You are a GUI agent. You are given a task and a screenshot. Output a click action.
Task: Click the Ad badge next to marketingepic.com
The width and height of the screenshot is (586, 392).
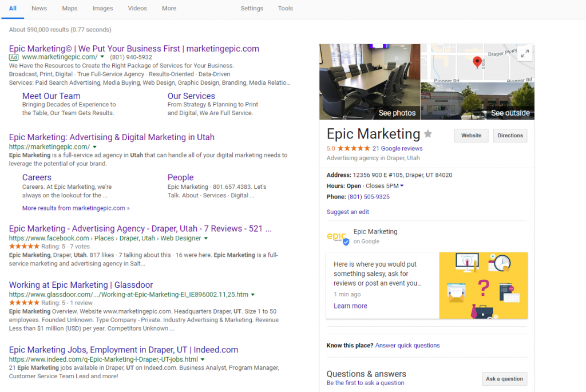(x=14, y=57)
